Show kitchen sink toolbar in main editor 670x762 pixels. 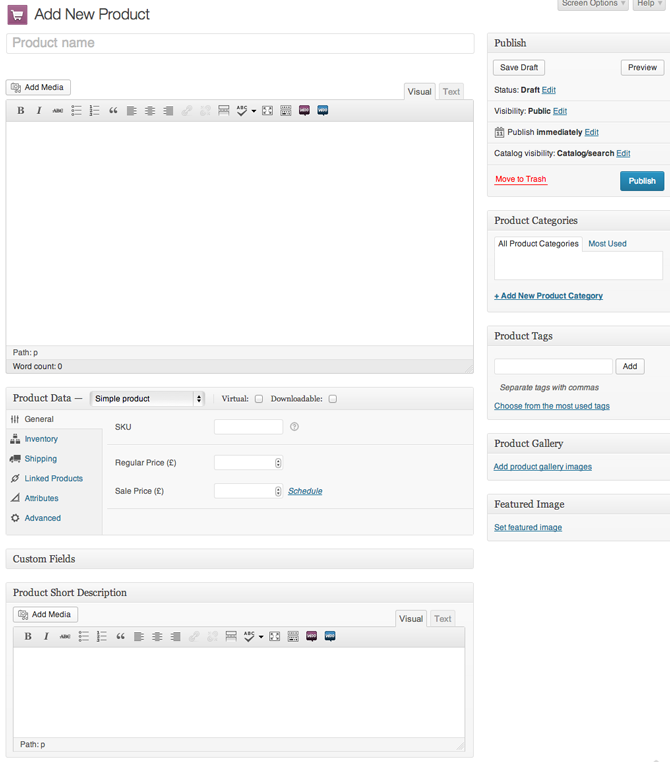click(x=286, y=111)
